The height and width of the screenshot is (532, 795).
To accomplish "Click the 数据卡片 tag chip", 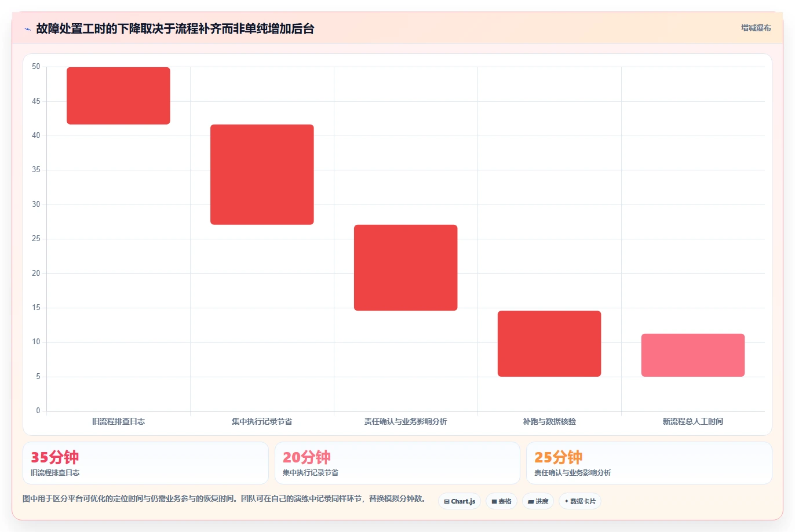I will tap(580, 501).
